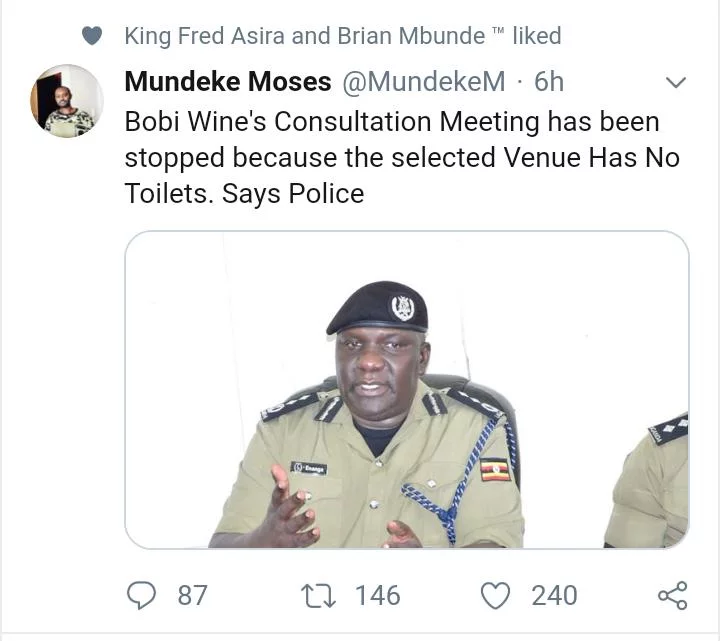Retweet using the retweet arrows icon
The height and width of the screenshot is (641, 720).
pos(319,596)
